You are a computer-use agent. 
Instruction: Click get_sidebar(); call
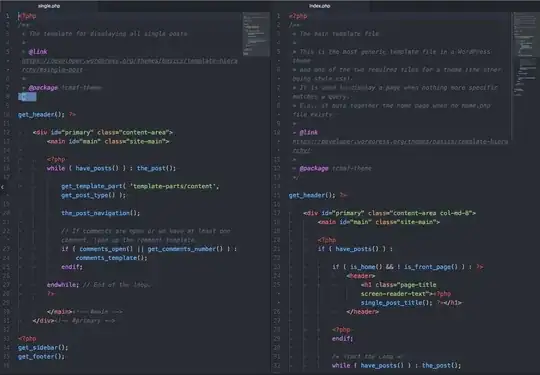pos(43,347)
